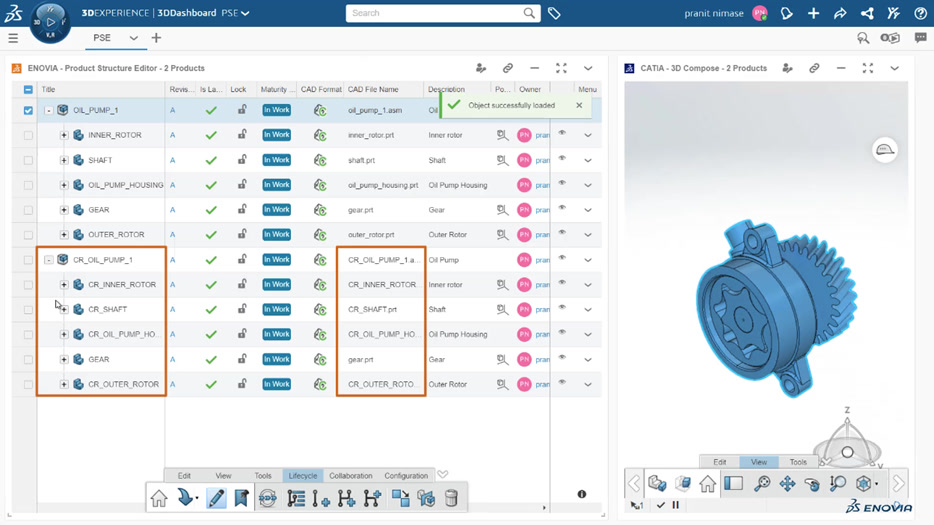Image resolution: width=934 pixels, height=525 pixels.
Task: Open the Tools tab in the 3D Compose toolbar
Action: [798, 462]
